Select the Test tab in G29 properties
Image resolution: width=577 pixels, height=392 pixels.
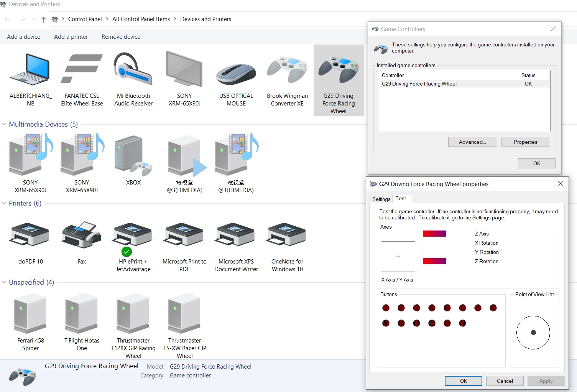(x=401, y=198)
